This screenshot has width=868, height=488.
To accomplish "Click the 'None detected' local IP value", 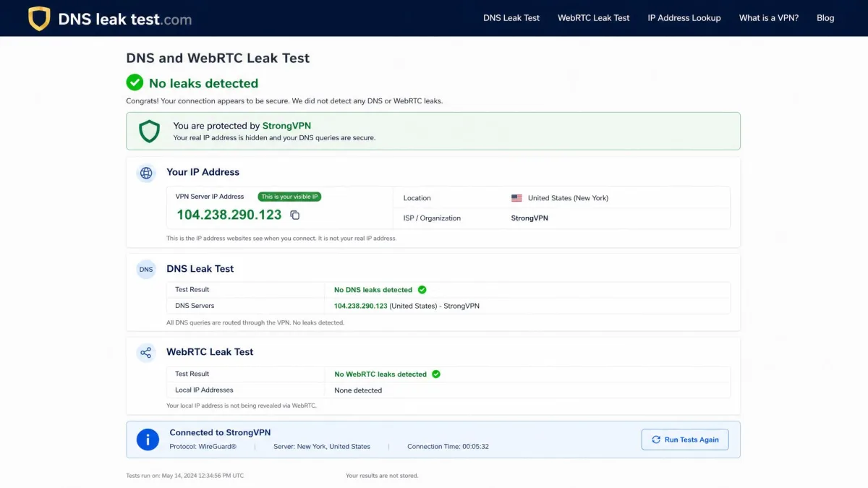I will [x=358, y=390].
